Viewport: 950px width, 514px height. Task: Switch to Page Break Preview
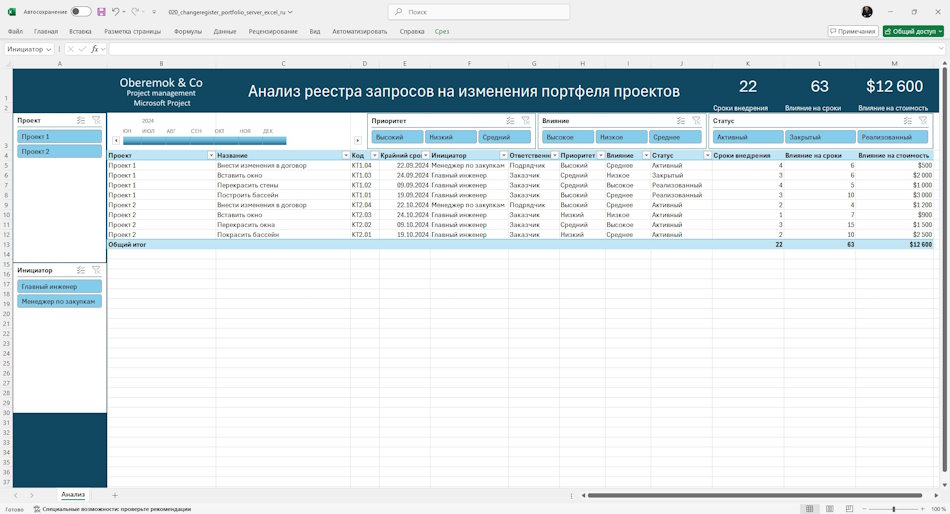[x=849, y=509]
